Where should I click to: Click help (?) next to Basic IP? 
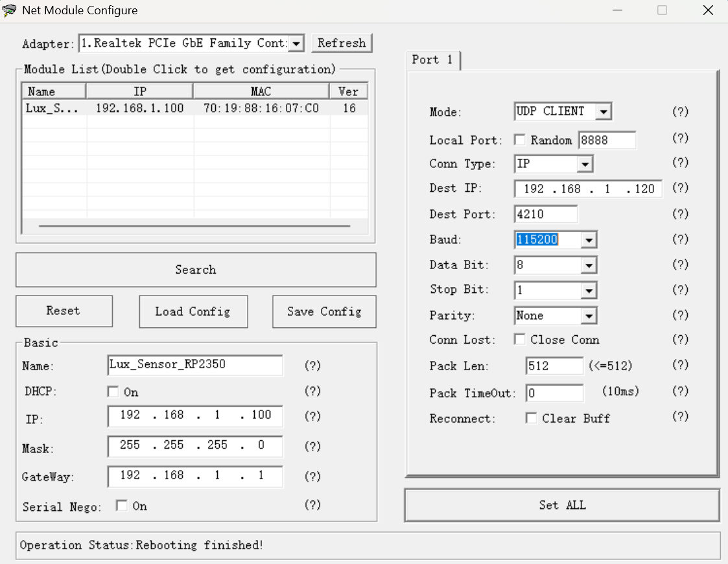point(312,416)
